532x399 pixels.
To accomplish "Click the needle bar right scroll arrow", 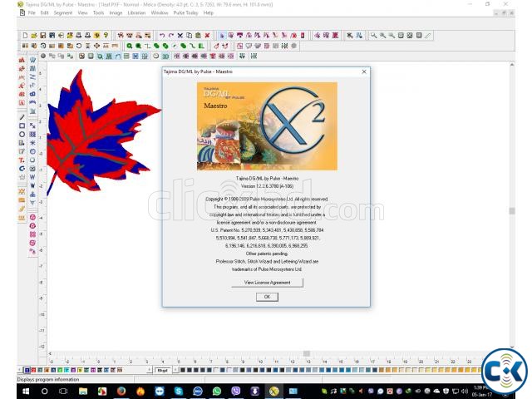I will pyautogui.click(x=149, y=370).
